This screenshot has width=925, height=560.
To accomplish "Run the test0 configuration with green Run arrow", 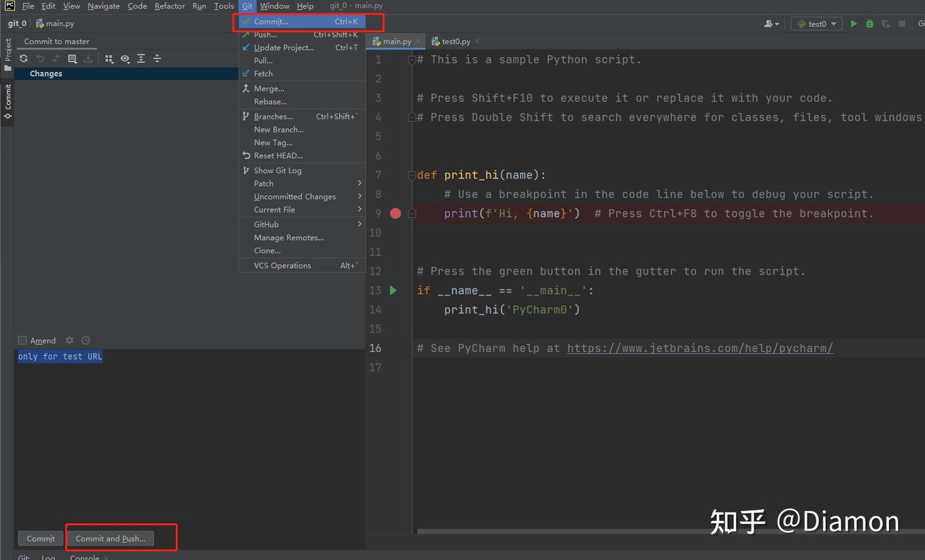I will (x=854, y=23).
